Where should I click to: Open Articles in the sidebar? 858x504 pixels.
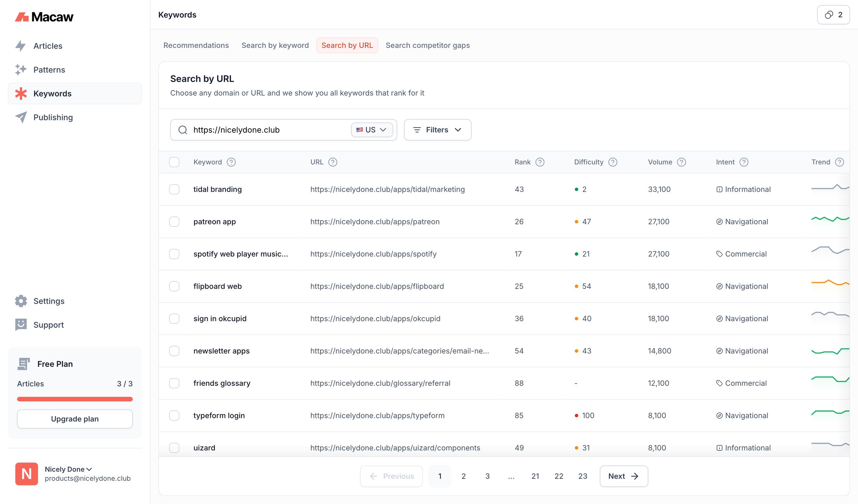coord(75,46)
